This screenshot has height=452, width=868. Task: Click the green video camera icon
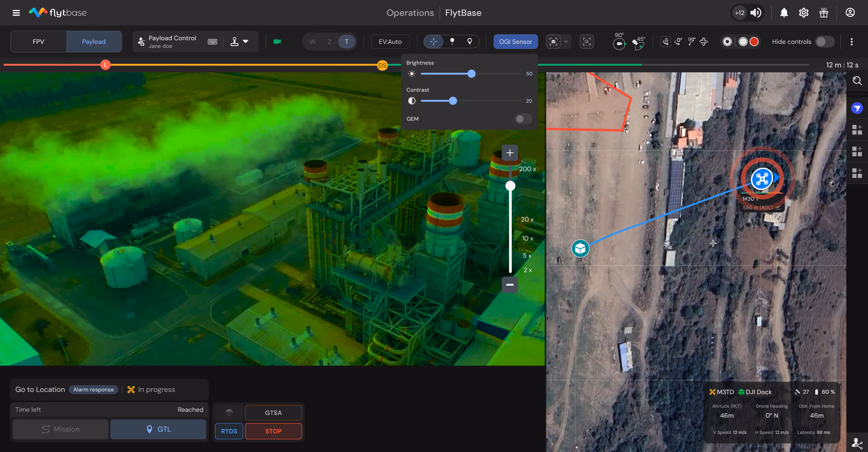[x=277, y=42]
